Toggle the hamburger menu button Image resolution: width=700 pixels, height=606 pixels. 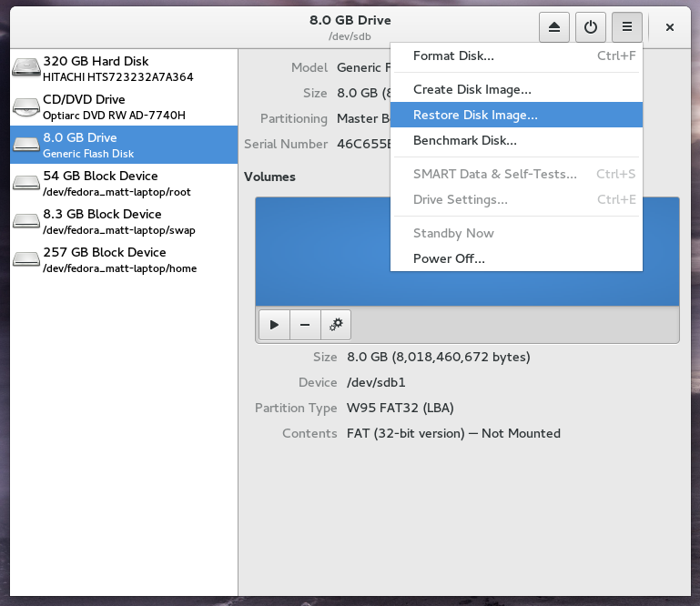point(627,27)
